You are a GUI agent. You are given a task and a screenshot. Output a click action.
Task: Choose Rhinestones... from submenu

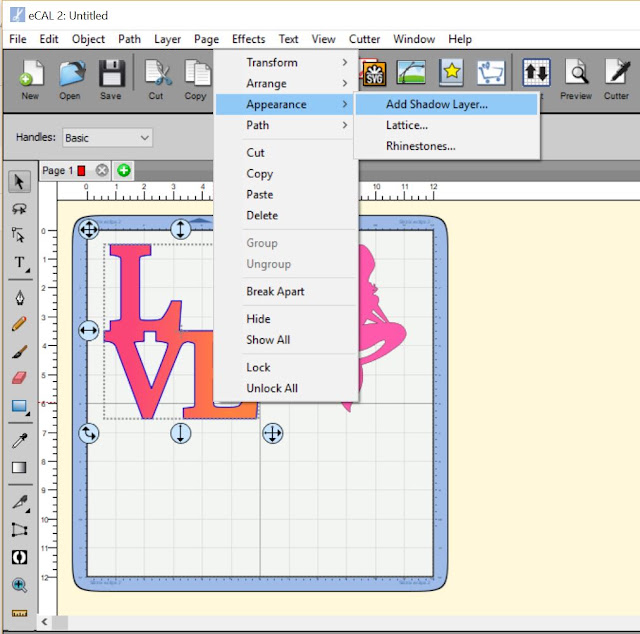point(447,146)
